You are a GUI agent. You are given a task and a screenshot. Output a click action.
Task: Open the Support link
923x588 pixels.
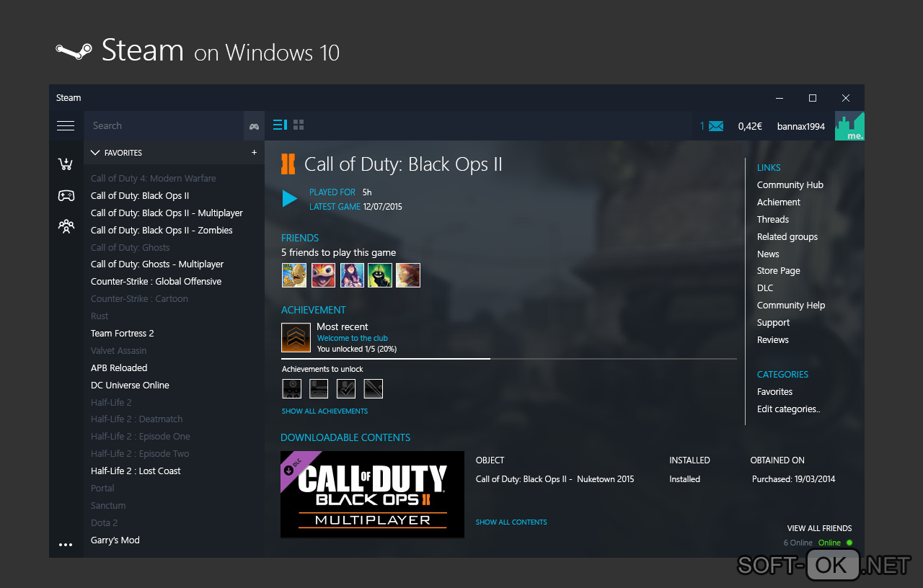(x=774, y=323)
